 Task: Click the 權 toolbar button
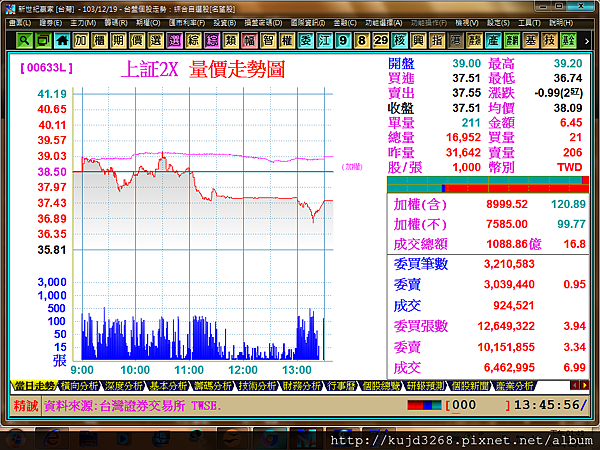[287, 40]
